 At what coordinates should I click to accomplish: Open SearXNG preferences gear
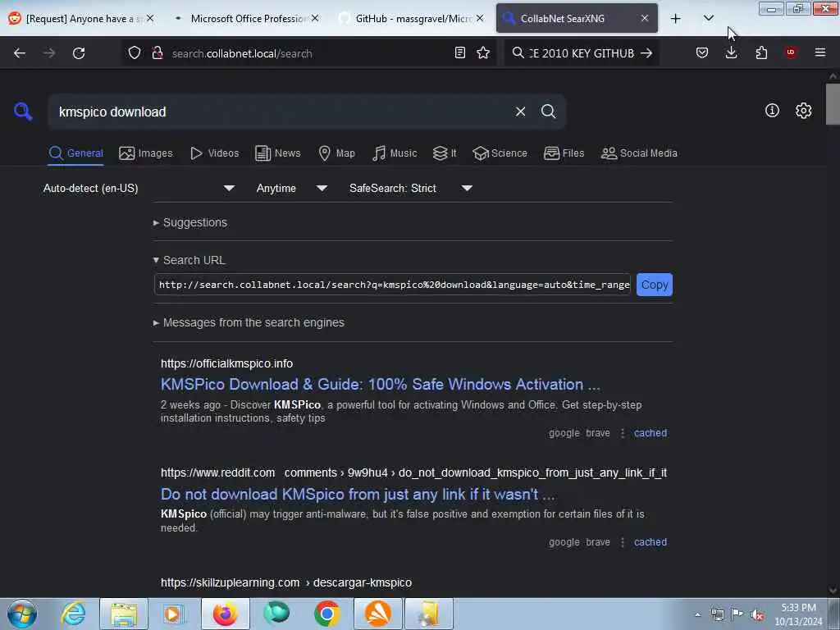(x=803, y=111)
